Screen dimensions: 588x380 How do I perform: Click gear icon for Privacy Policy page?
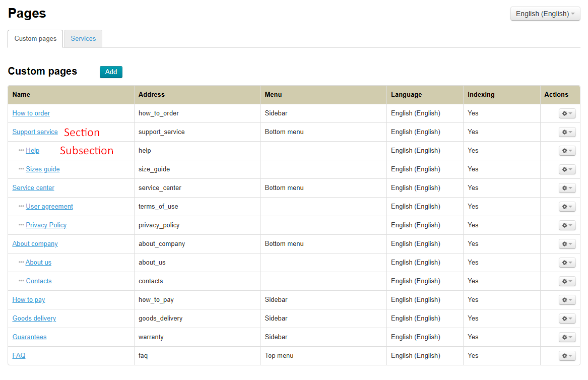coord(567,225)
